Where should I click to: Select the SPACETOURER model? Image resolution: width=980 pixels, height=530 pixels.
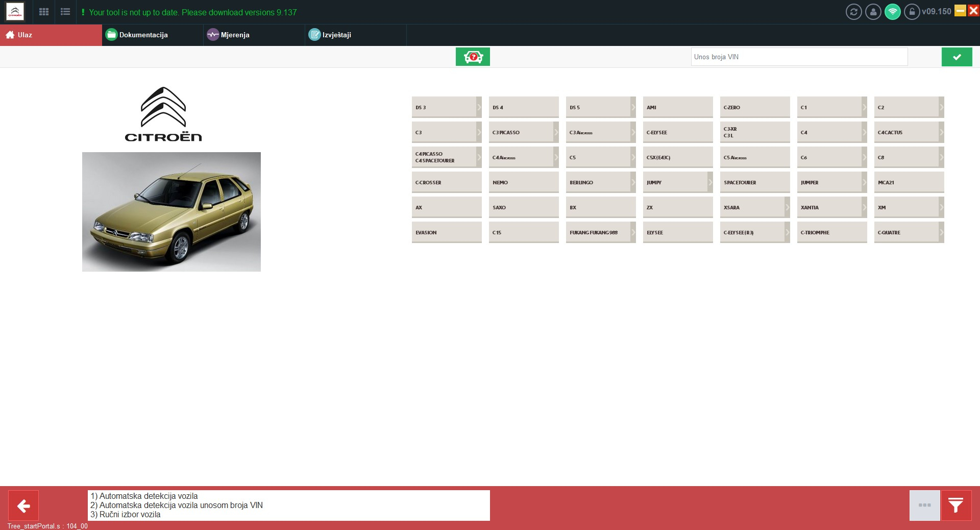click(755, 182)
